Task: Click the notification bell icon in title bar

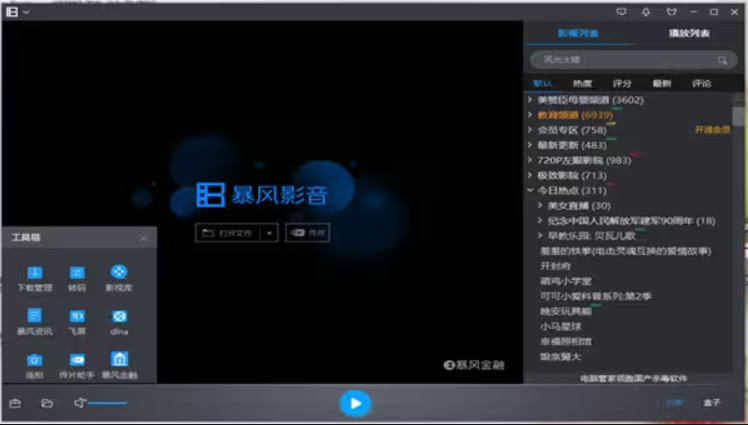Action: coord(646,12)
